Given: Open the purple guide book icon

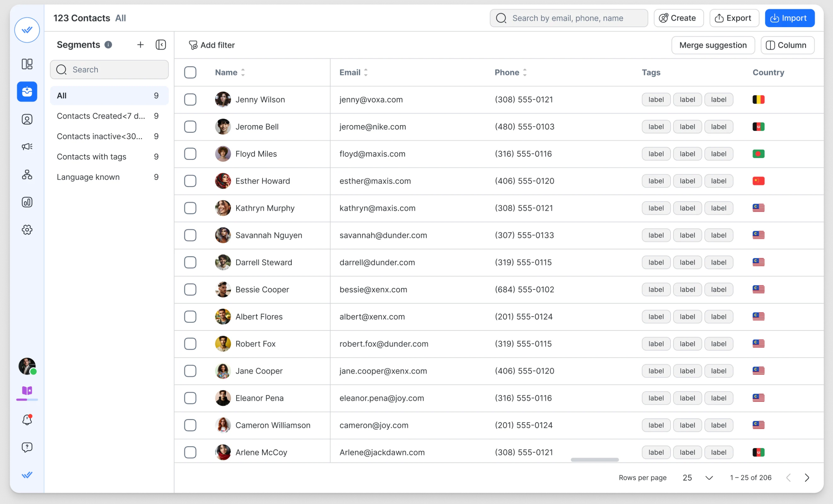Looking at the screenshot, I should [27, 391].
